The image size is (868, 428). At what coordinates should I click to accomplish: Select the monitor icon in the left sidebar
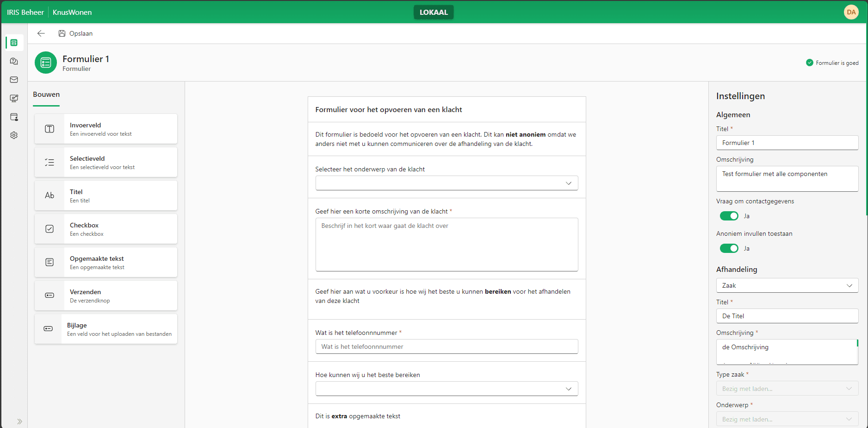[13, 98]
